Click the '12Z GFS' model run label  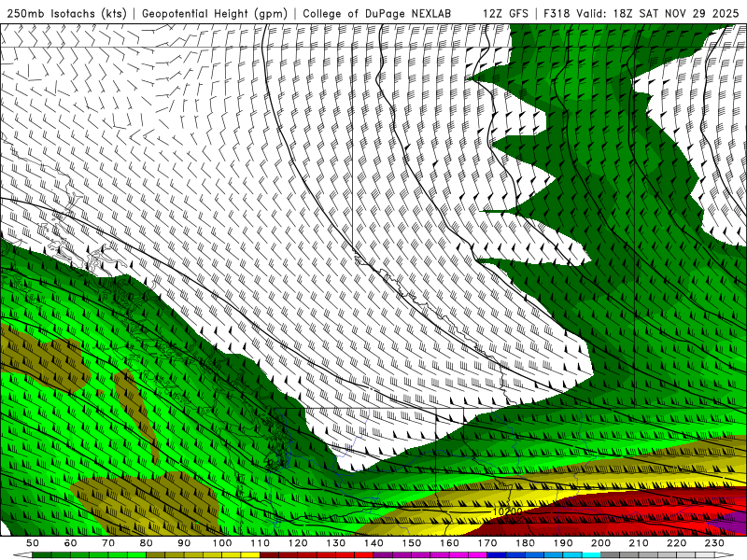tap(505, 13)
